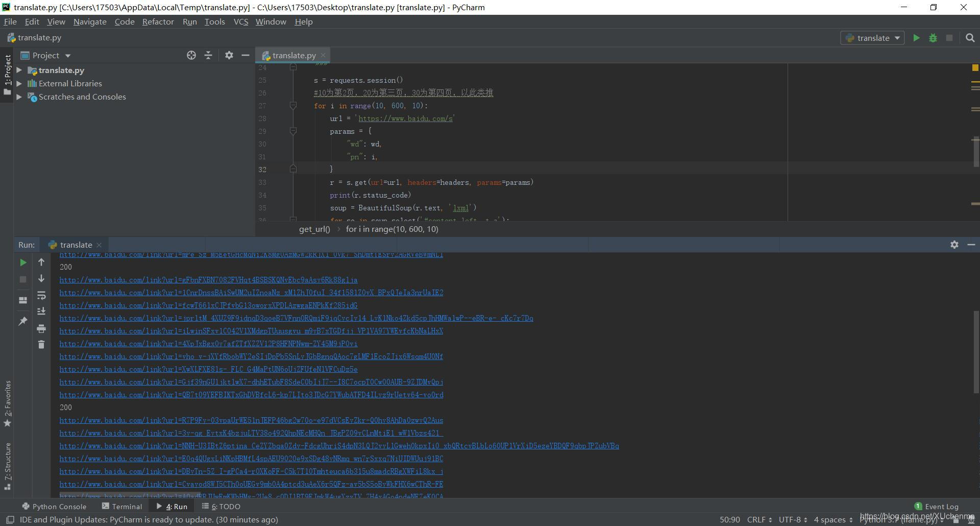Collapse all in the Project panel

[x=208, y=55]
